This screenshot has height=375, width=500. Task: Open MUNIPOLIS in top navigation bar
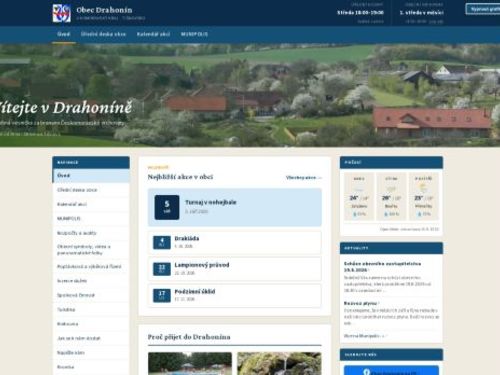tap(194, 34)
